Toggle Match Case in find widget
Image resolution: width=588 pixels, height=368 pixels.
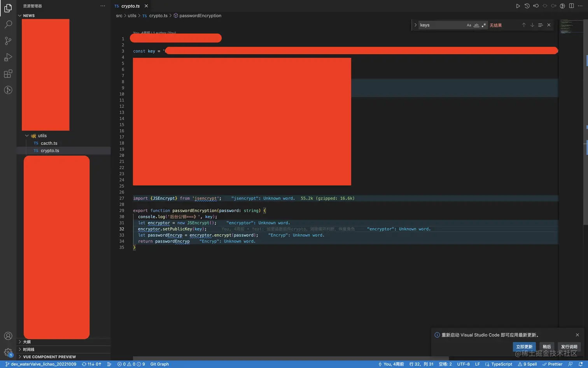pyautogui.click(x=469, y=25)
